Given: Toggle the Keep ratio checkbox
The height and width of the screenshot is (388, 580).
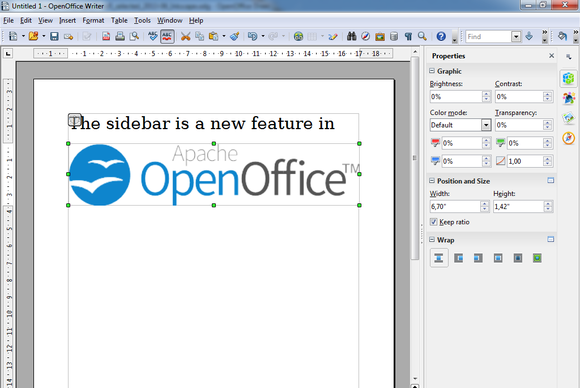Looking at the screenshot, I should click(434, 222).
